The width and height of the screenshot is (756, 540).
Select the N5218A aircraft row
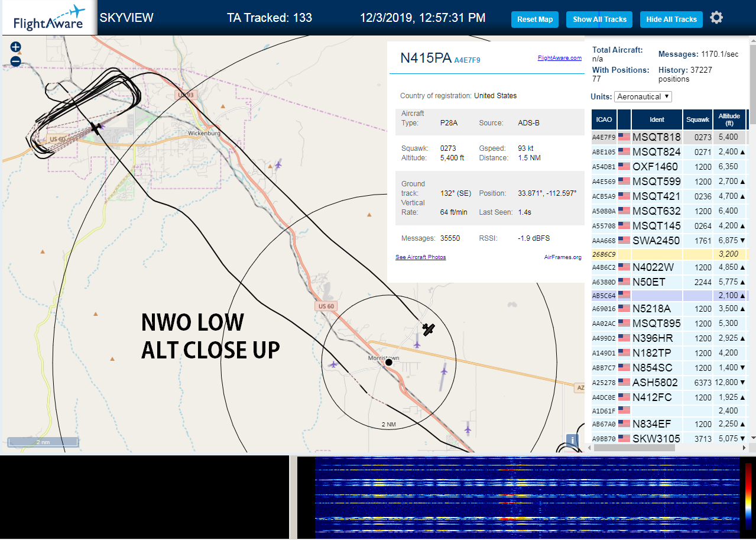point(670,309)
